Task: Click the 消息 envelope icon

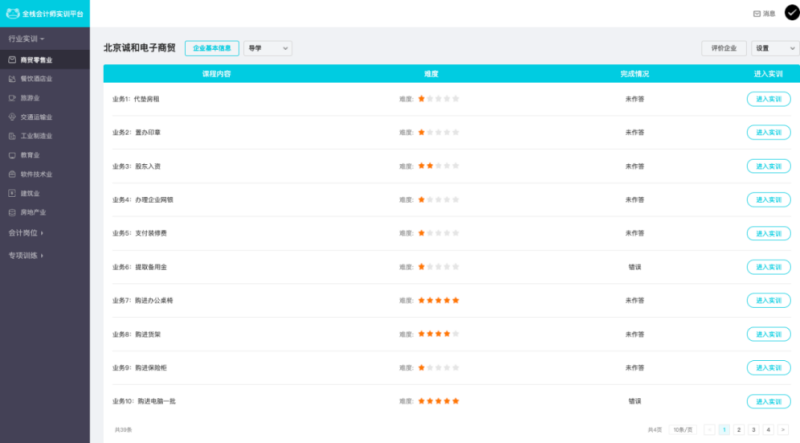Action: click(756, 14)
